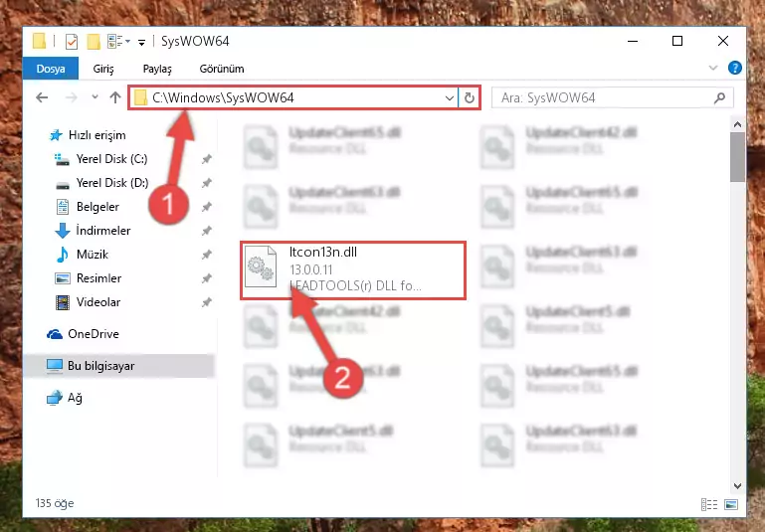
Task: Open the recent locations dropdown arrow
Action: tap(95, 97)
